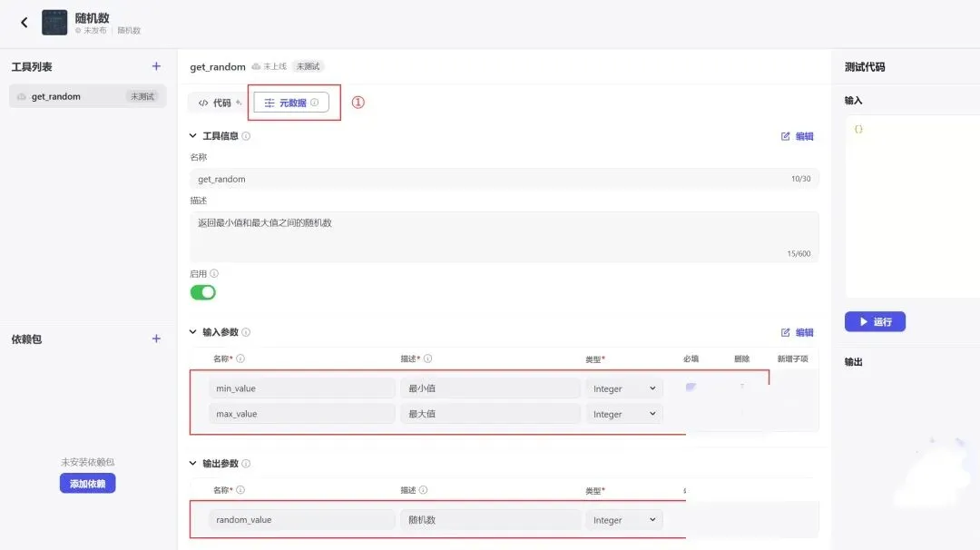Image resolution: width=980 pixels, height=550 pixels.
Task: Go back using the top-left arrow
Action: pos(24,23)
